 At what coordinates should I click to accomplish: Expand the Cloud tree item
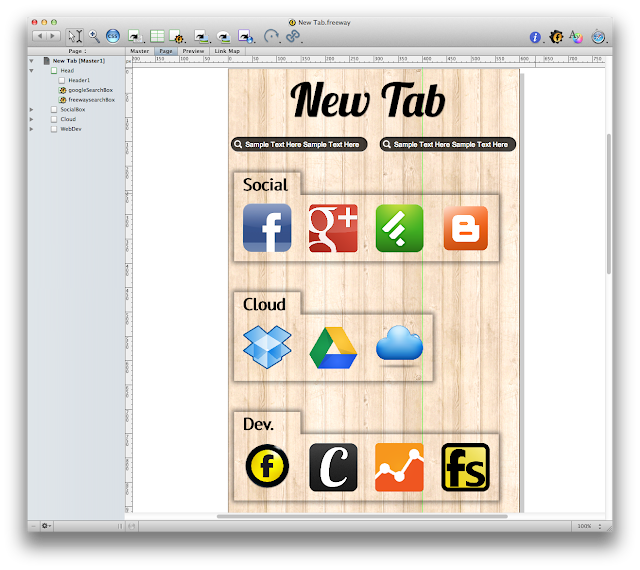pos(31,119)
